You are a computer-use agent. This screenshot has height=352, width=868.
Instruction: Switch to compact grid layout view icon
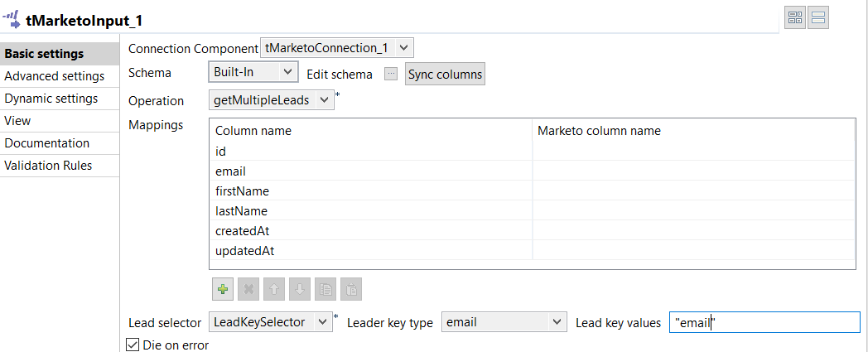point(795,19)
